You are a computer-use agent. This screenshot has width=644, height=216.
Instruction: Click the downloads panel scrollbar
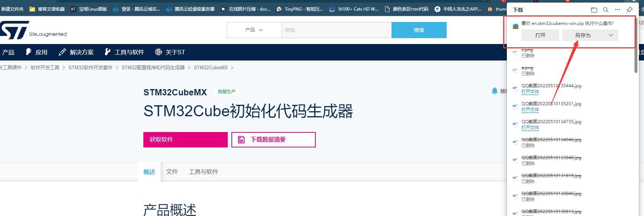pos(636,59)
